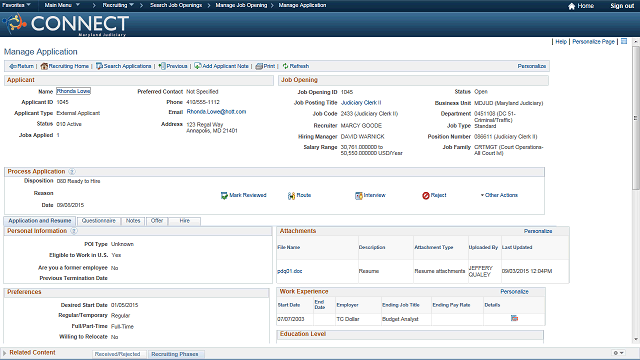Click the Mark Reviewed icon

click(224, 196)
